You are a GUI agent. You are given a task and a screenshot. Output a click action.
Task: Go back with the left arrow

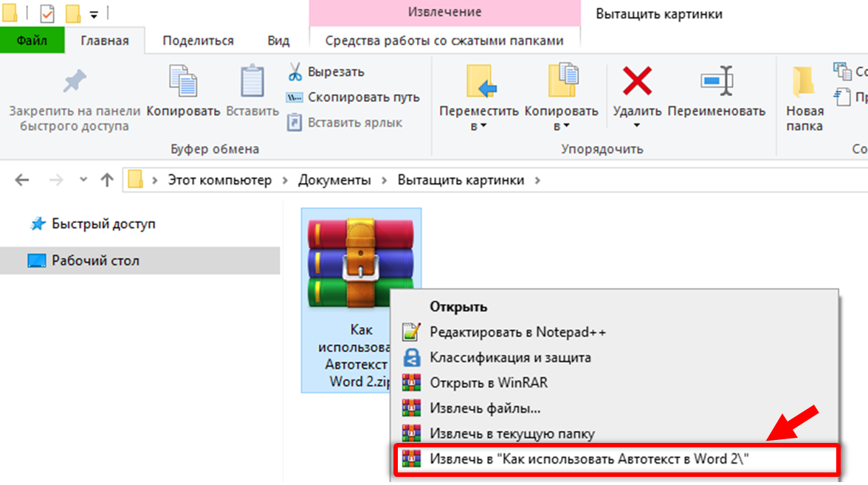(22, 180)
